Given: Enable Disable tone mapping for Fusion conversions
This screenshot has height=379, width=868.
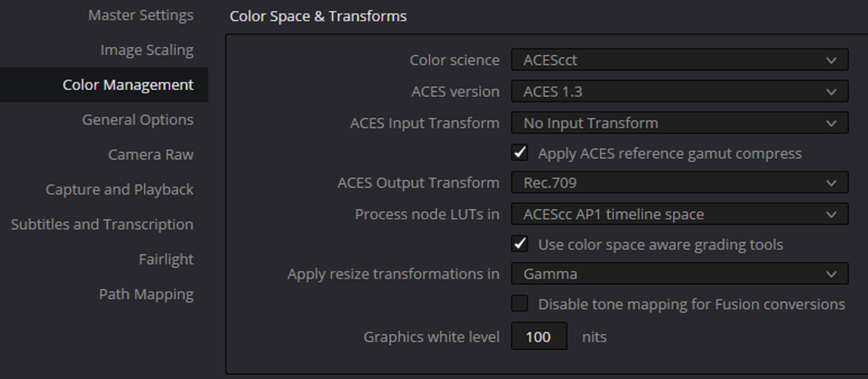Looking at the screenshot, I should 520,304.
